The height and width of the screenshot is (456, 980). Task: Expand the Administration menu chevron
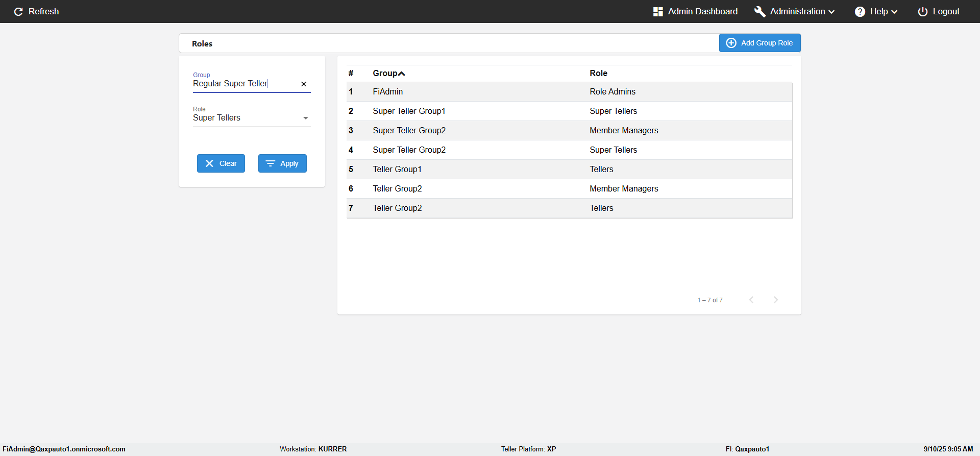pyautogui.click(x=831, y=12)
